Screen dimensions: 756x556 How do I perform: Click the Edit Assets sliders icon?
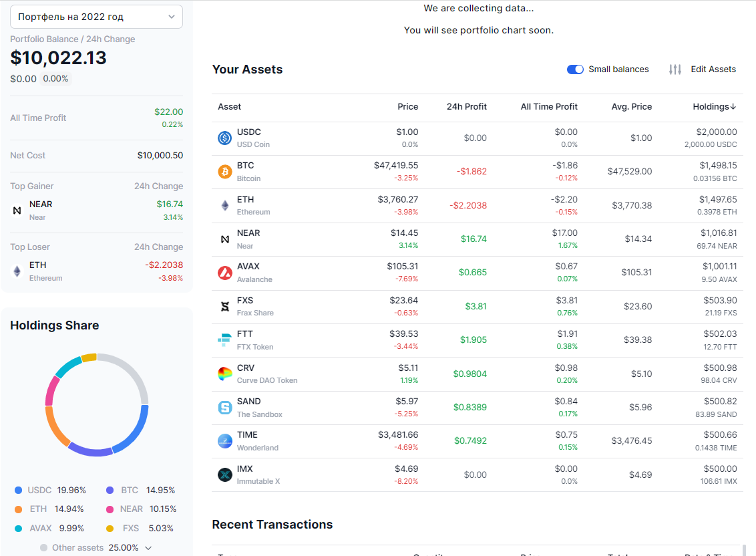[x=675, y=69]
